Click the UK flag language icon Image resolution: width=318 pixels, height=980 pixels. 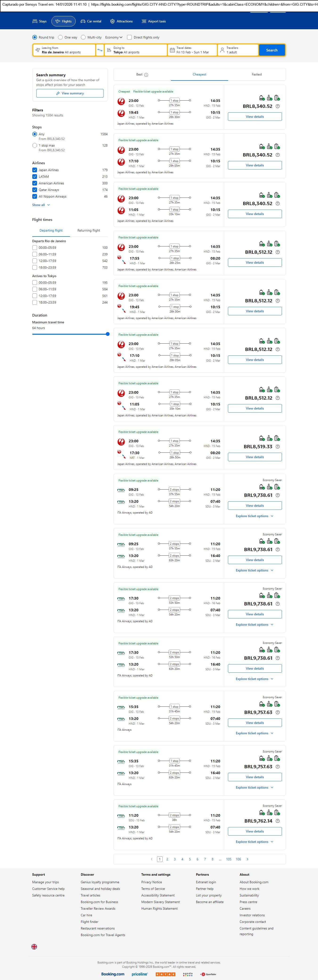tap(34, 946)
